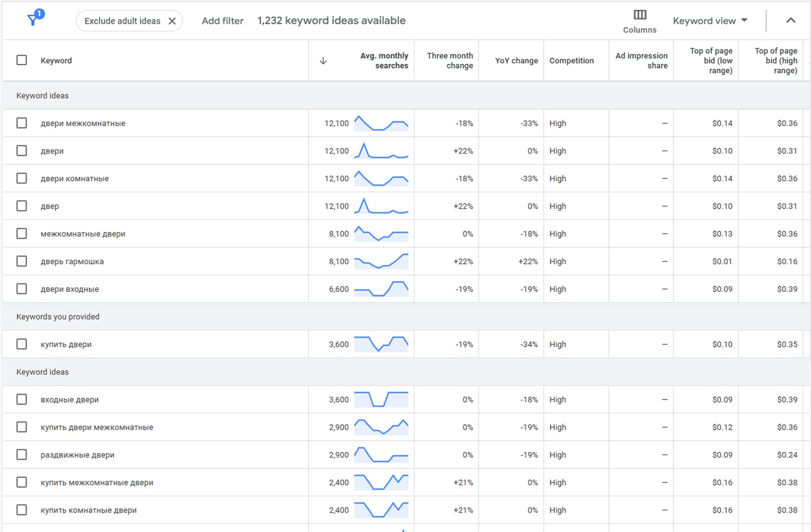Click the filter funnel icon
The height and width of the screenshot is (532, 811).
(33, 20)
